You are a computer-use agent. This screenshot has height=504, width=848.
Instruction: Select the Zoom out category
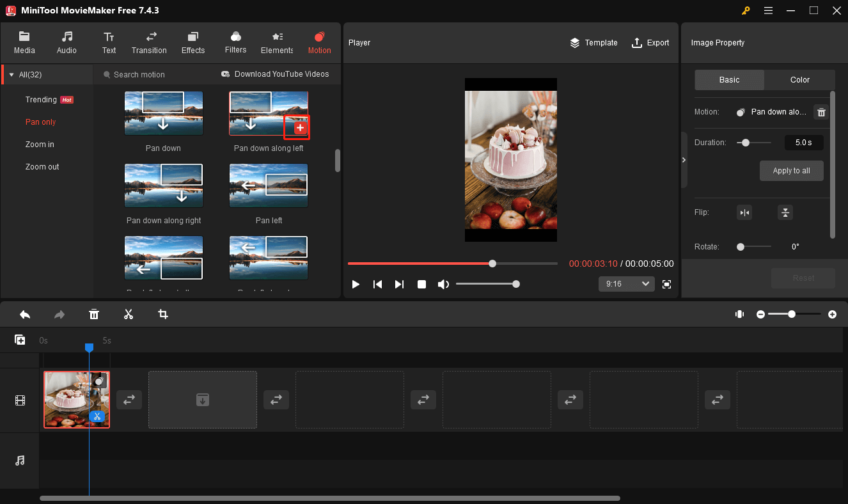click(x=42, y=167)
